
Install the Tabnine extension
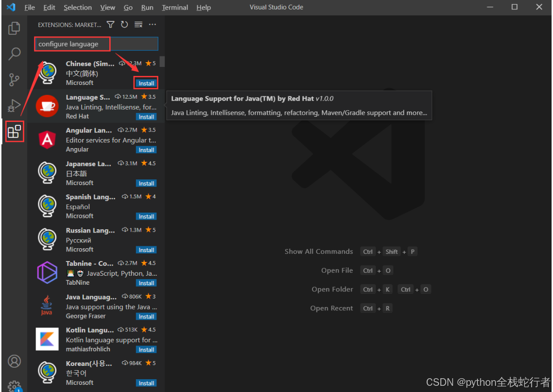[146, 283]
